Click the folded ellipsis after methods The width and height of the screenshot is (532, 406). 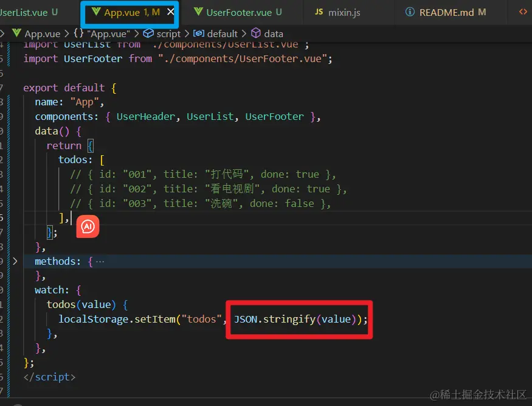(x=100, y=262)
